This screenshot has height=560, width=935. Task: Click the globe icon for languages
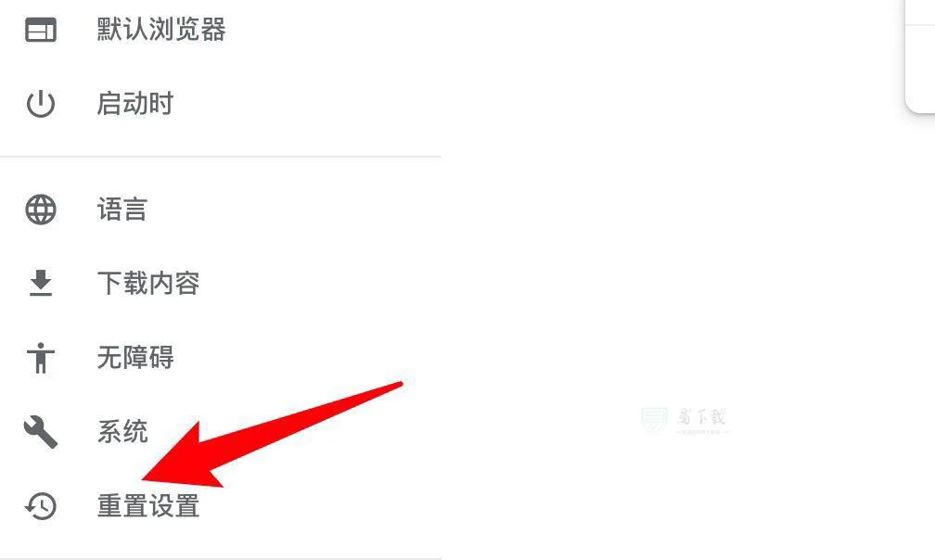[x=41, y=210]
